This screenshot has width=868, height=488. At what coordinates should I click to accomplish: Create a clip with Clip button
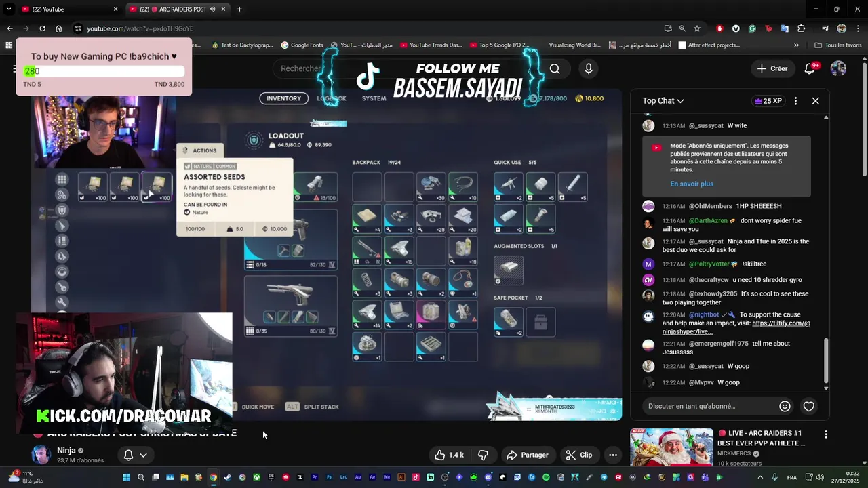[x=579, y=455]
